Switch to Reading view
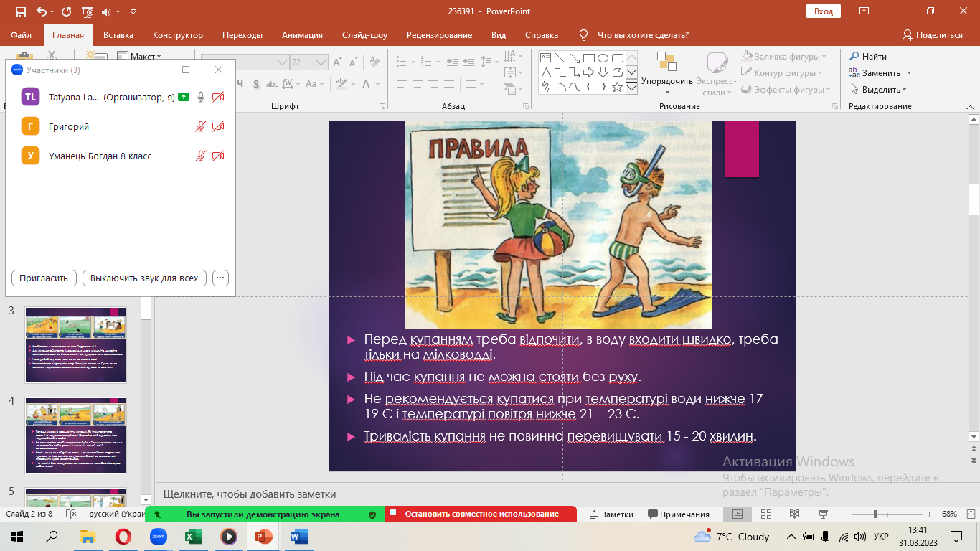980x551 pixels. click(x=794, y=514)
